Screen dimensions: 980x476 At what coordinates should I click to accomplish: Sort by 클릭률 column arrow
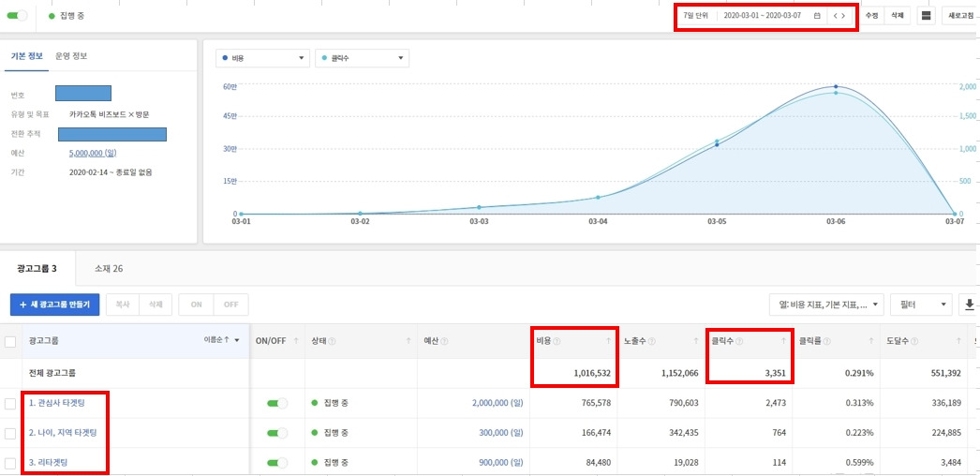coord(871,341)
